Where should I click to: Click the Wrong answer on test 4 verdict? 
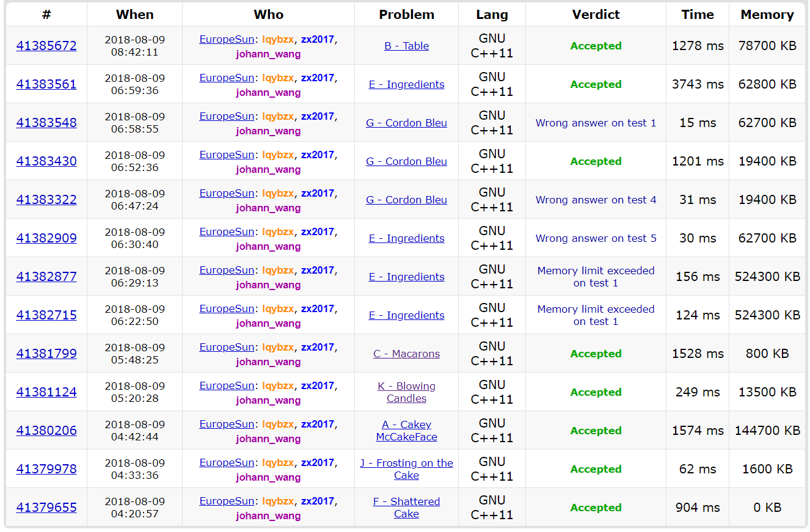(596, 200)
